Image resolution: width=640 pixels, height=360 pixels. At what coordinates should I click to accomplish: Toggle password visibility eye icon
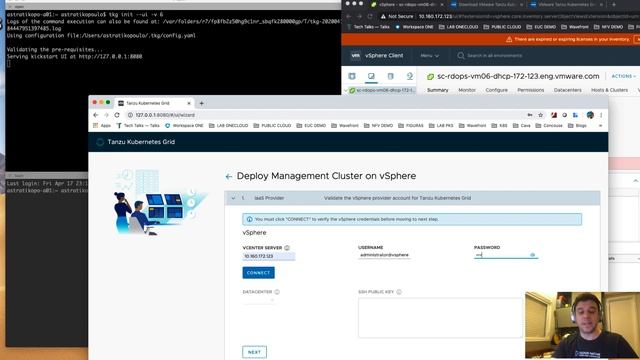click(x=532, y=255)
